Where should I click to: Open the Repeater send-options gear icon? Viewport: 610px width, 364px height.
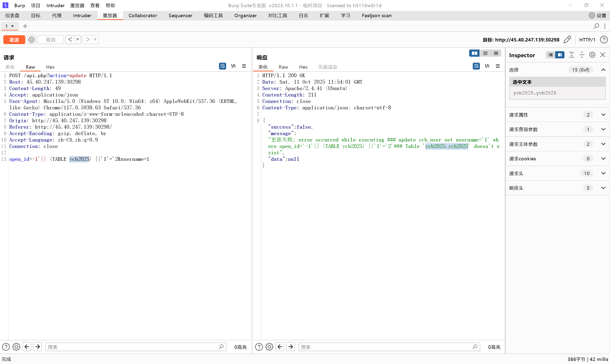click(31, 40)
